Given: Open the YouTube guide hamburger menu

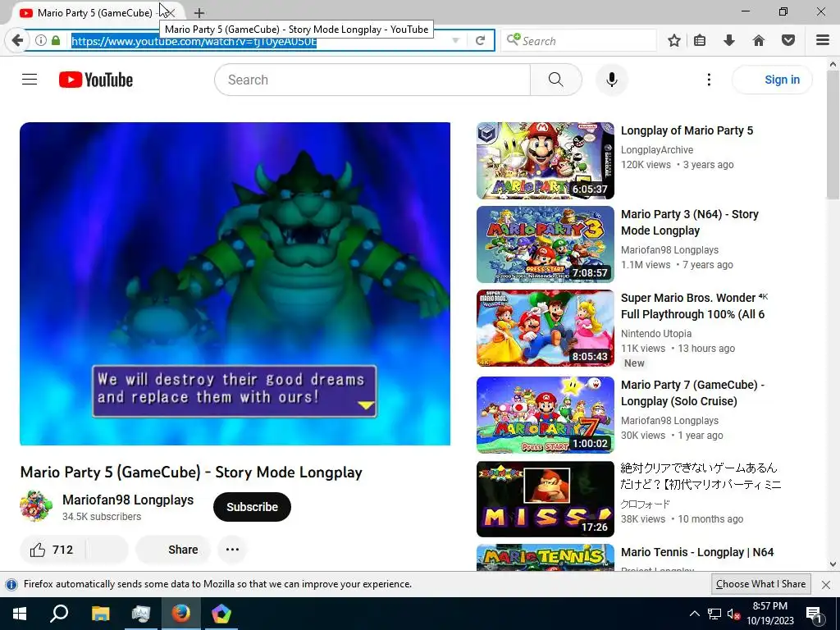Looking at the screenshot, I should [30, 80].
